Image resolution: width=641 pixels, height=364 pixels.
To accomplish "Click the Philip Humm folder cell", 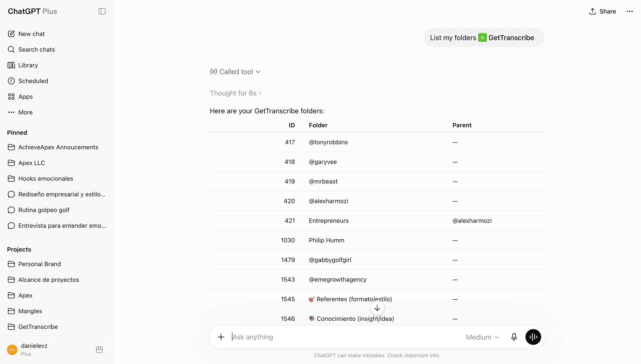I will [327, 240].
